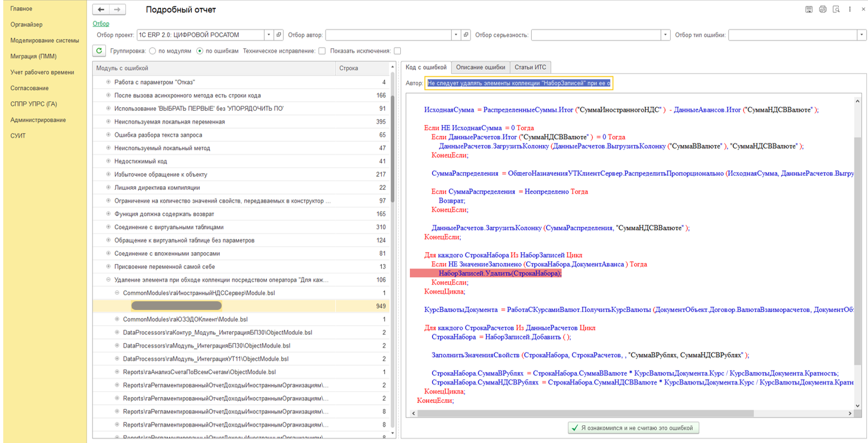This screenshot has height=443, width=868.
Task: Click code panel scroll-up arrow
Action: [857, 101]
